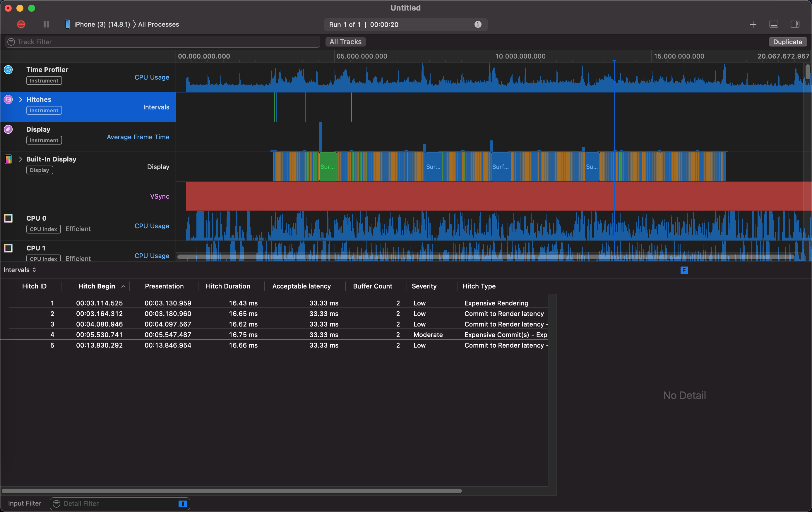
Task: Click the plus add instrument icon
Action: coord(753,25)
